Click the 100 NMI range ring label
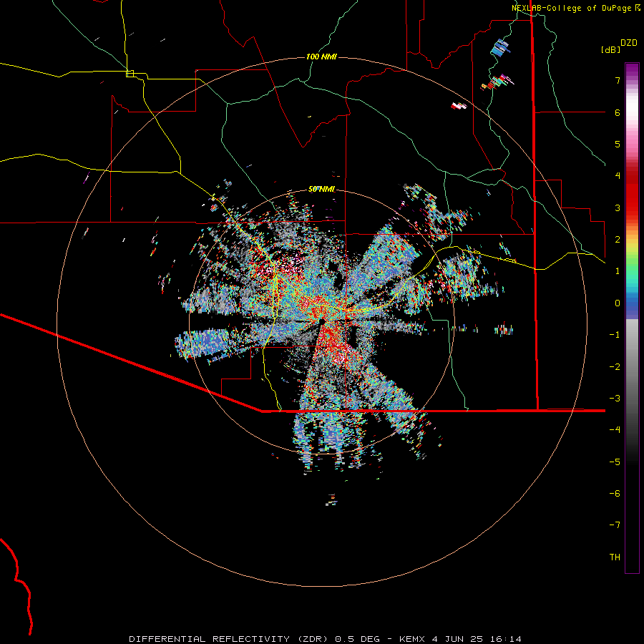The image size is (644, 644). point(321,57)
